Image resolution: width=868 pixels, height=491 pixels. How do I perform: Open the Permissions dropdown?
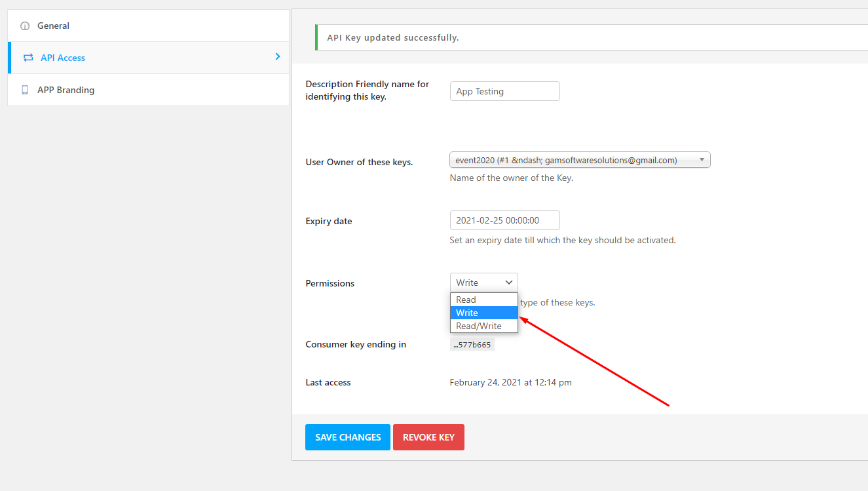[483, 282]
